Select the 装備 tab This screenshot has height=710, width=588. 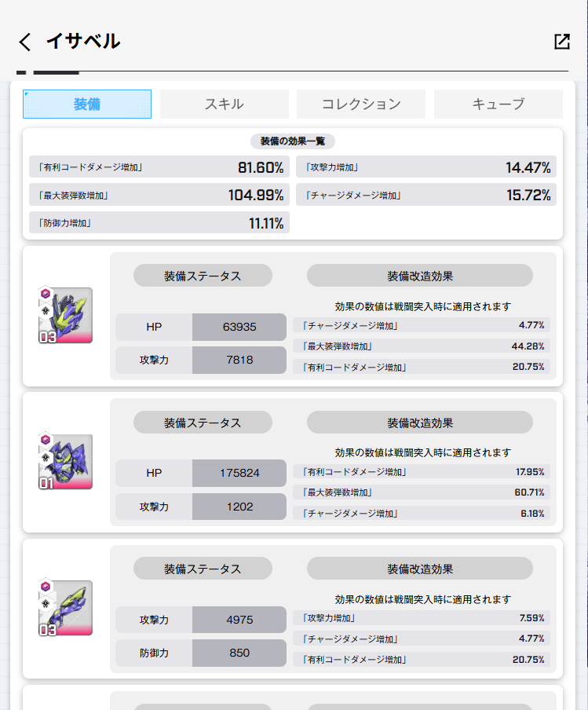[87, 104]
